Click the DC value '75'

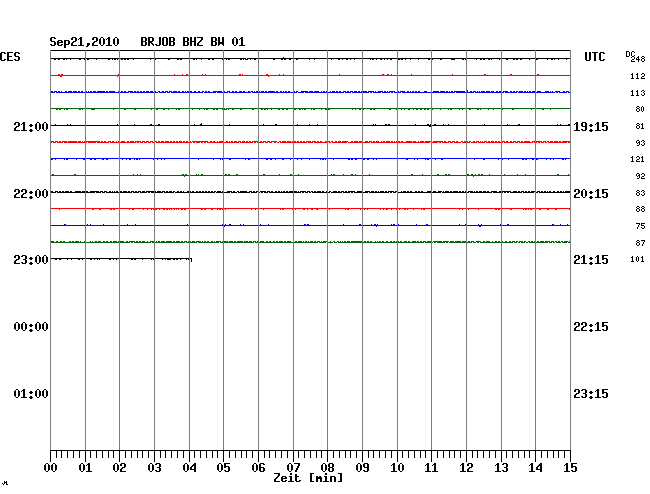coord(640,226)
